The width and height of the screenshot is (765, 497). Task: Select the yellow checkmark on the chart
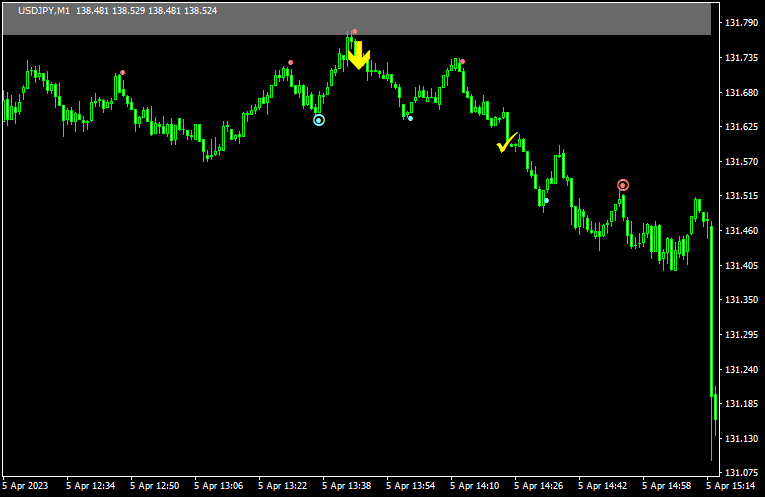[x=507, y=143]
